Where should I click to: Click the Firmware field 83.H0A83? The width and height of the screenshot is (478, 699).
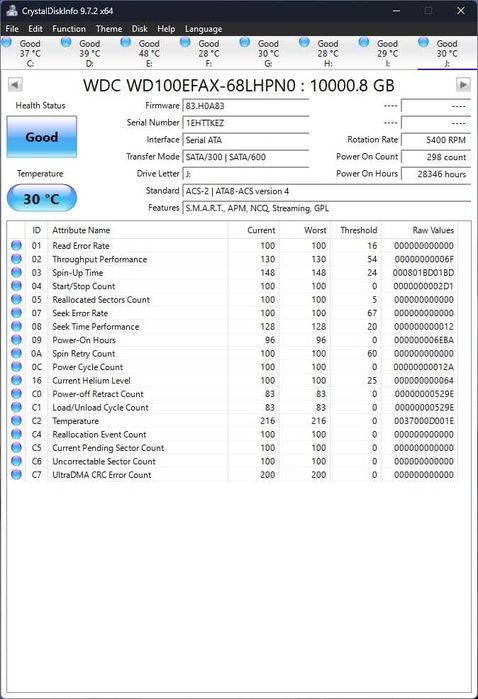click(246, 106)
